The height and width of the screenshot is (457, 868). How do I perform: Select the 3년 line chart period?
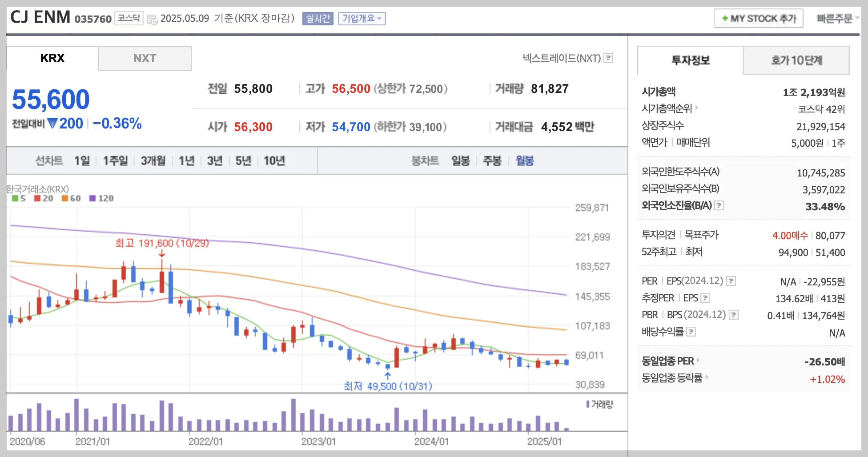(x=215, y=160)
